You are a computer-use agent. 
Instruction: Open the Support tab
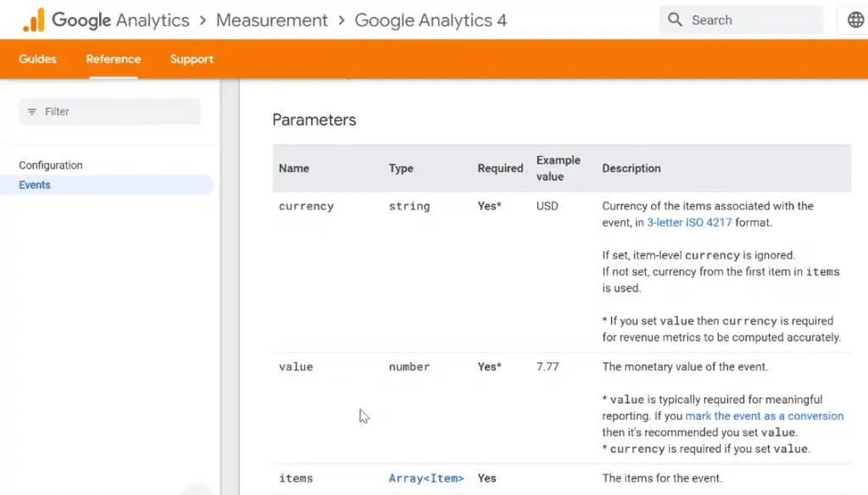tap(192, 59)
